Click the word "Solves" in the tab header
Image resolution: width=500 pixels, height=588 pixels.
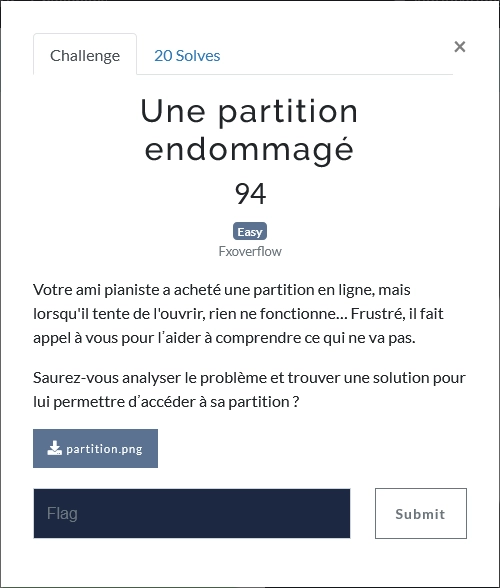point(198,56)
